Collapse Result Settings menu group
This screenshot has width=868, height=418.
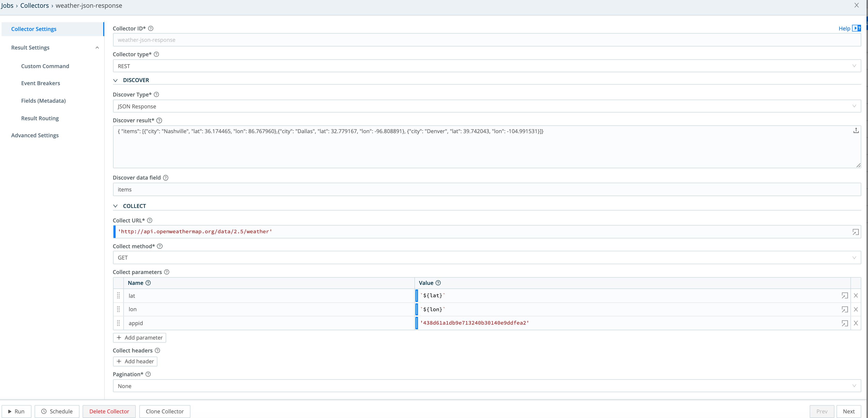97,47
